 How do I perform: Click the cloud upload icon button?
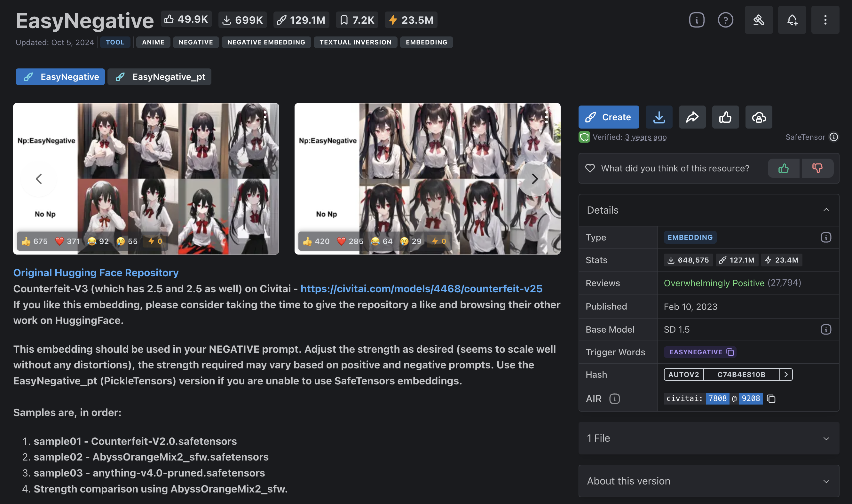pos(758,117)
